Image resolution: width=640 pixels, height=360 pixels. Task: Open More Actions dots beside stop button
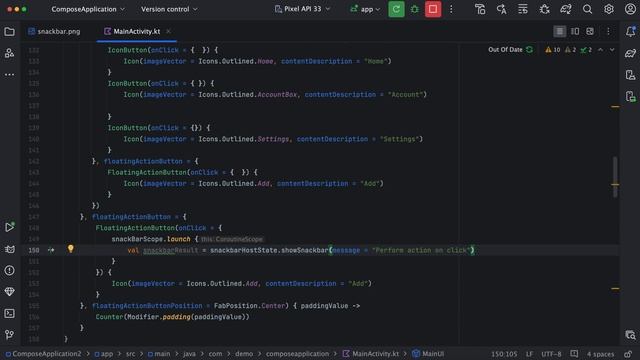pyautogui.click(x=451, y=9)
